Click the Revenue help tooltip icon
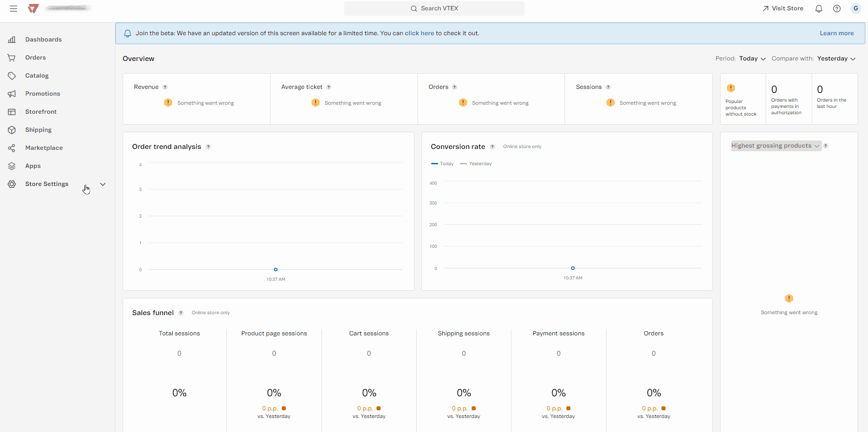The height and width of the screenshot is (432, 868). (x=165, y=87)
